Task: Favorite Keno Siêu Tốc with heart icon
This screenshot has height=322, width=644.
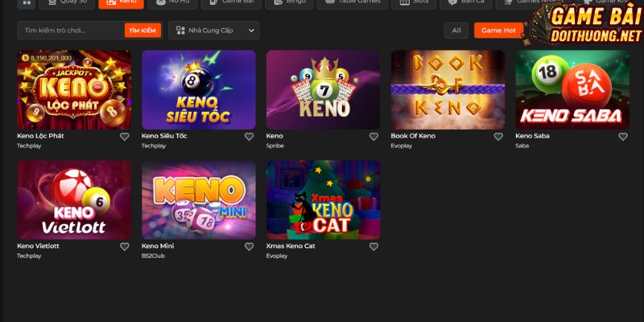Action: tap(250, 137)
